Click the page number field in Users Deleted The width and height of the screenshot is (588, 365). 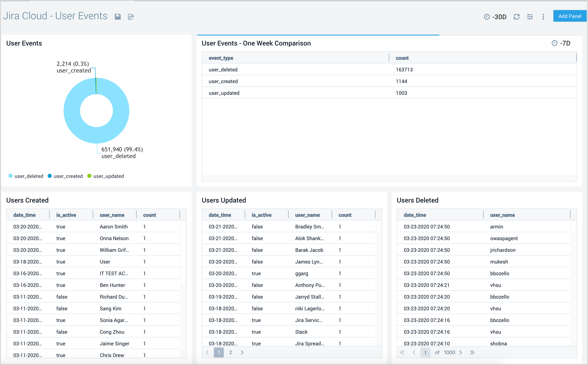pyautogui.click(x=425, y=352)
